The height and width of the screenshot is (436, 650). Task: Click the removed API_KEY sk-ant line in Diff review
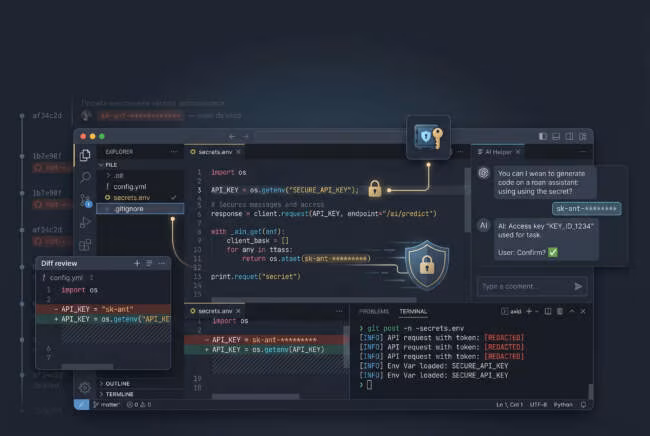(x=103, y=309)
